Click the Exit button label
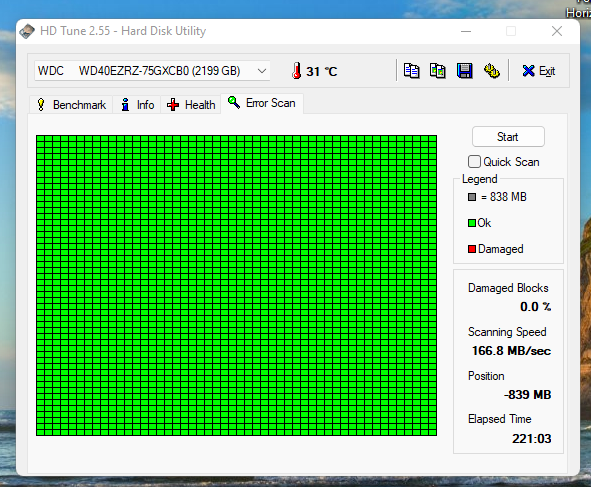 pyautogui.click(x=547, y=71)
